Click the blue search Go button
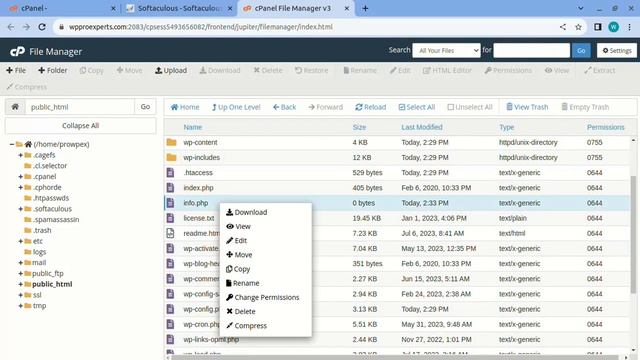The image size is (640, 360). tap(581, 51)
